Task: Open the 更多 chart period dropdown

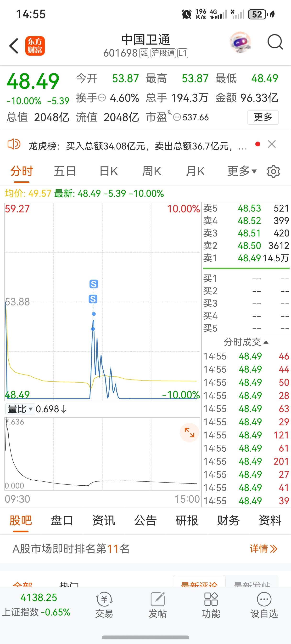Action: (242, 172)
